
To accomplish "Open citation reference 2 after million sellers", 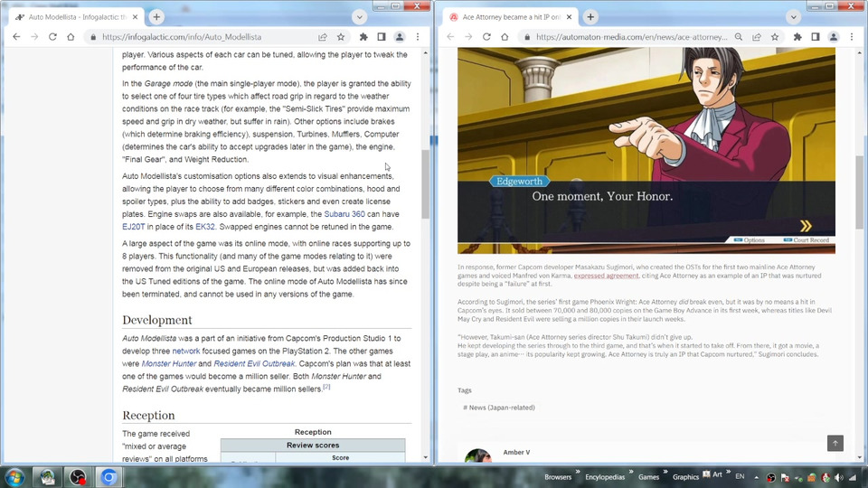I will (326, 387).
